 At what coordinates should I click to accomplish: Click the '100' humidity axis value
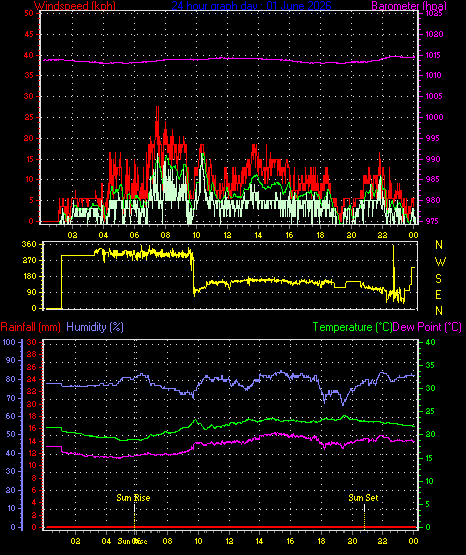pyautogui.click(x=9, y=342)
